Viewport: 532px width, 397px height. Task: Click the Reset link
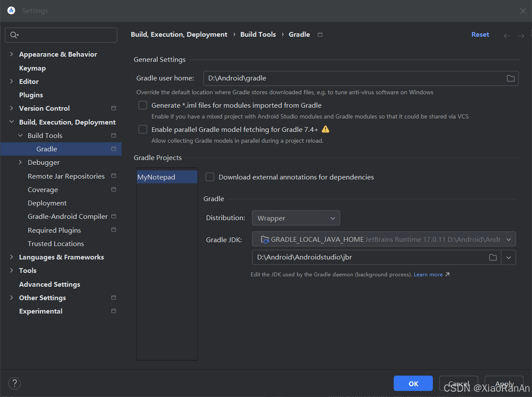tap(480, 34)
